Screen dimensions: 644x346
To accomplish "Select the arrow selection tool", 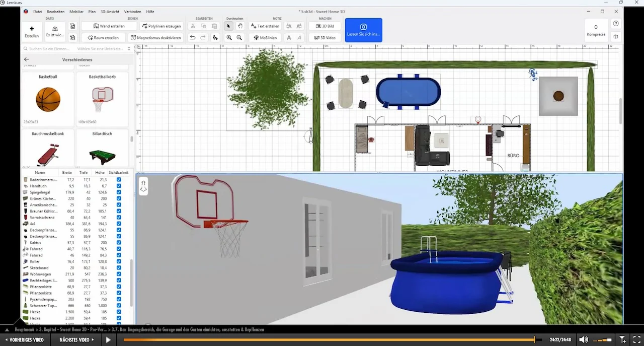I will click(x=228, y=26).
